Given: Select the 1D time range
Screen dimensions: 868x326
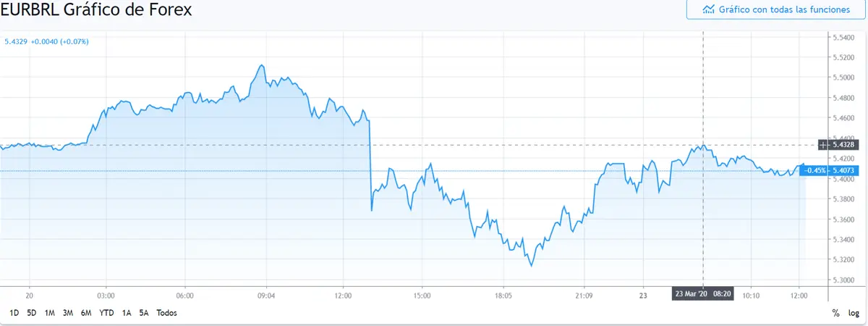Looking at the screenshot, I should click(x=14, y=313).
